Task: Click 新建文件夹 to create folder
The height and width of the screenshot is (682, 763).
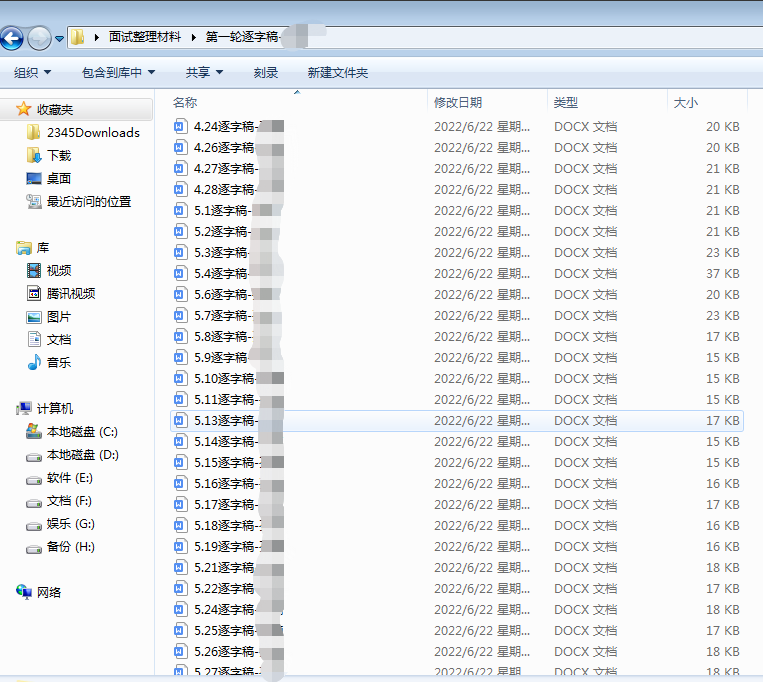Action: (x=338, y=72)
